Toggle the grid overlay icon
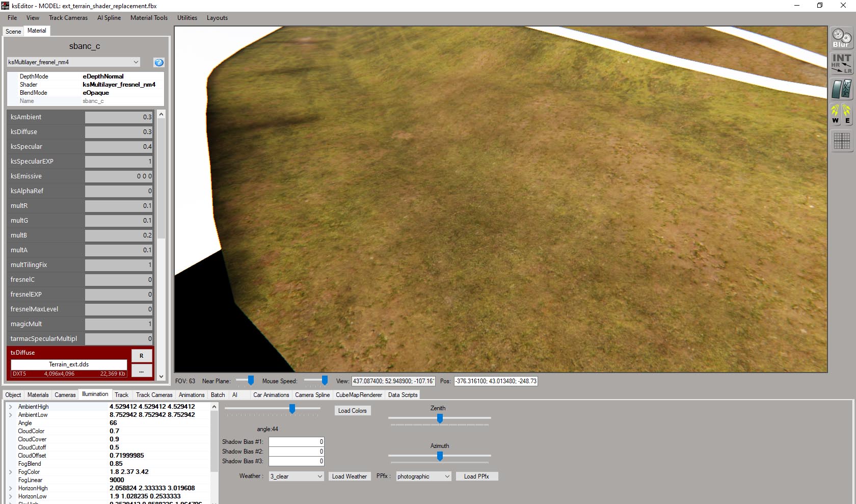856x504 pixels. click(842, 141)
